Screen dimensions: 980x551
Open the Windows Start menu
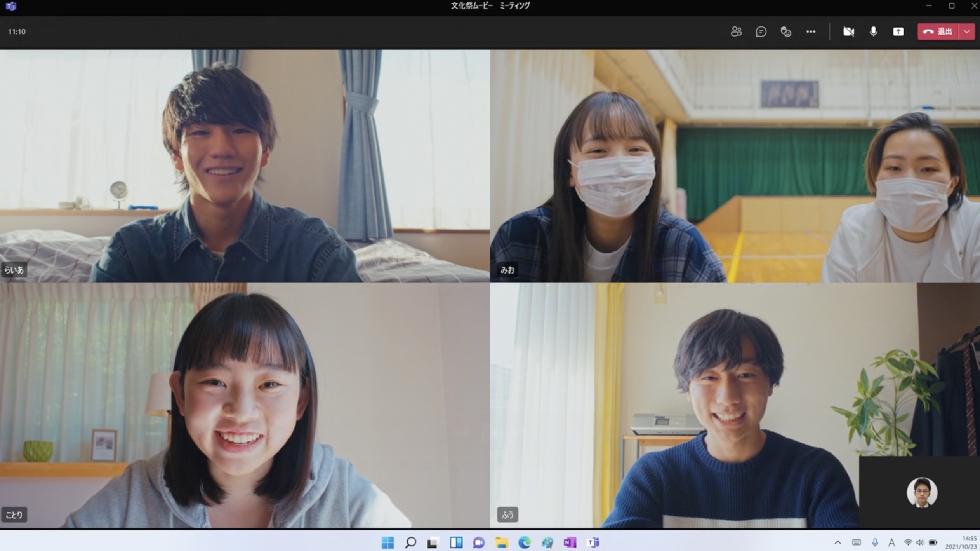pos(387,542)
